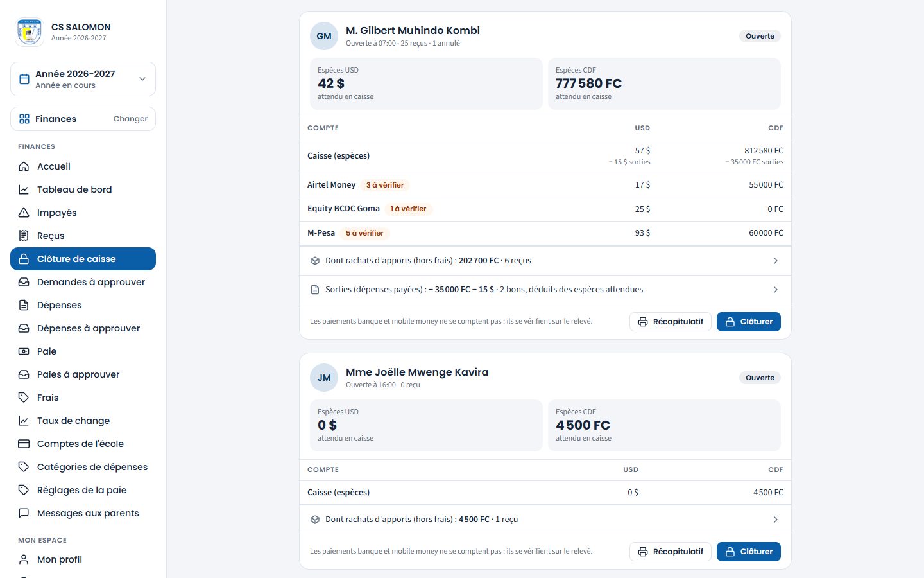Click the Airtel Money '3 à vérifier' badge
Viewport: 924px width, 578px height.
point(385,185)
